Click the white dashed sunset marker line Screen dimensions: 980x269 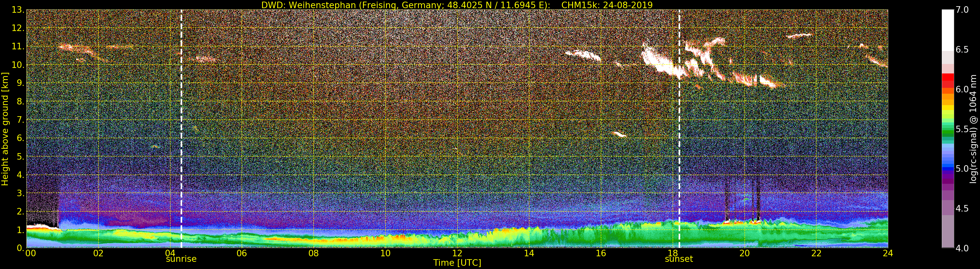pos(679,129)
